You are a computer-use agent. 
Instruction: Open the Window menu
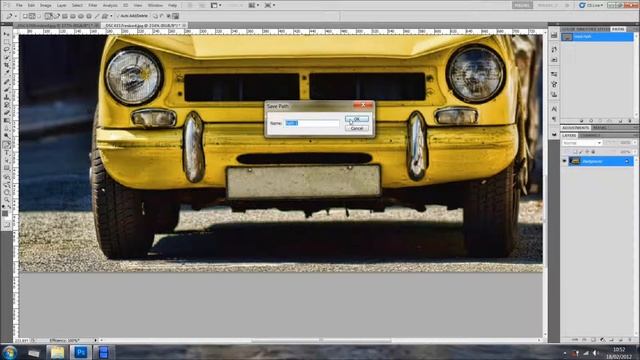[x=155, y=5]
